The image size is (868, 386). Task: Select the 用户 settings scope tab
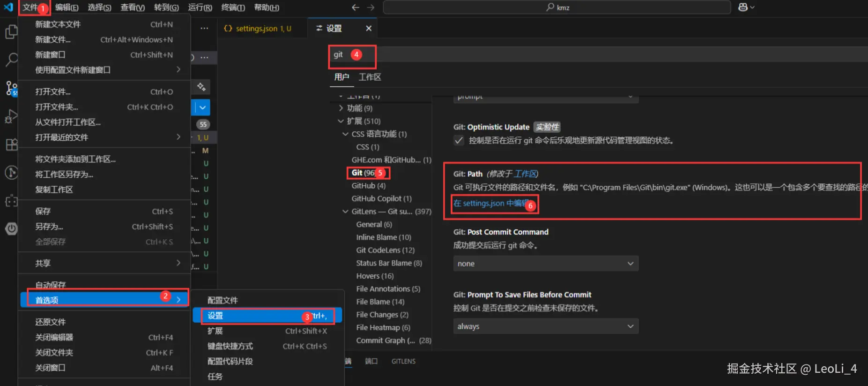click(x=341, y=77)
